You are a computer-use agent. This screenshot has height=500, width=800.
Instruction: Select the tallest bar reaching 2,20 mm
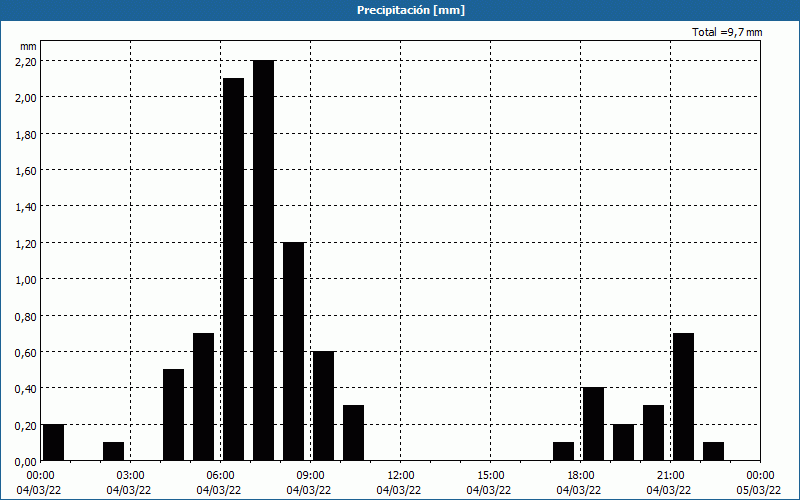click(x=263, y=260)
